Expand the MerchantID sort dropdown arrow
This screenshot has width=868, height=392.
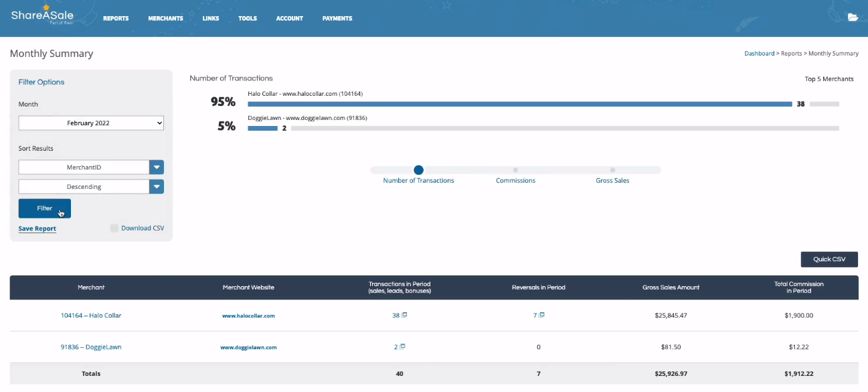coord(157,167)
